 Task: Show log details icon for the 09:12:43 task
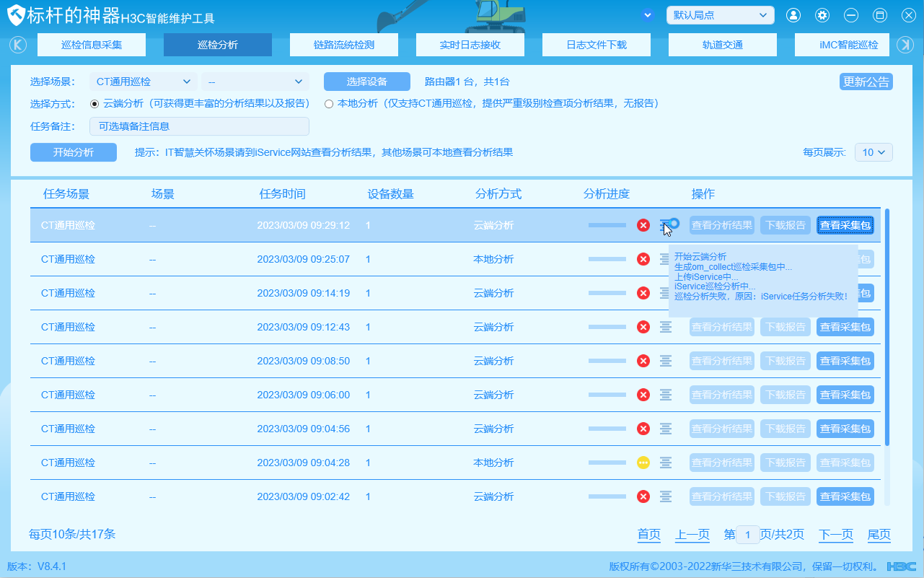coord(666,327)
